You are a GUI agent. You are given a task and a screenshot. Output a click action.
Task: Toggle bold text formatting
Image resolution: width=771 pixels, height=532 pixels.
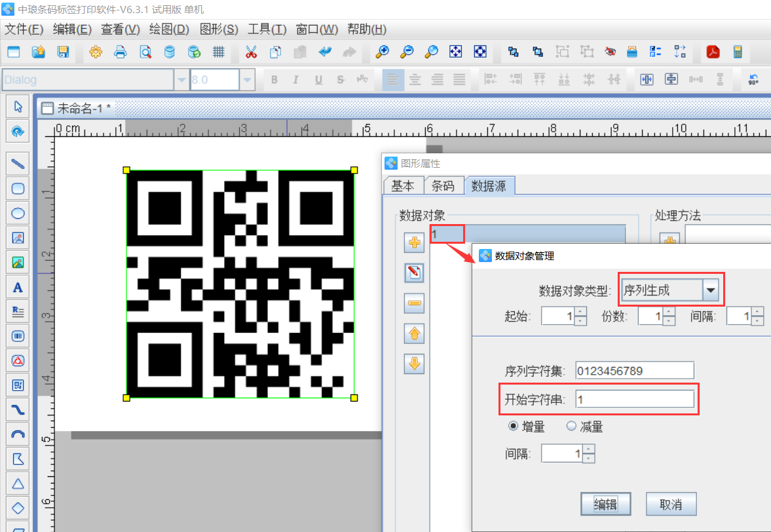[274, 79]
